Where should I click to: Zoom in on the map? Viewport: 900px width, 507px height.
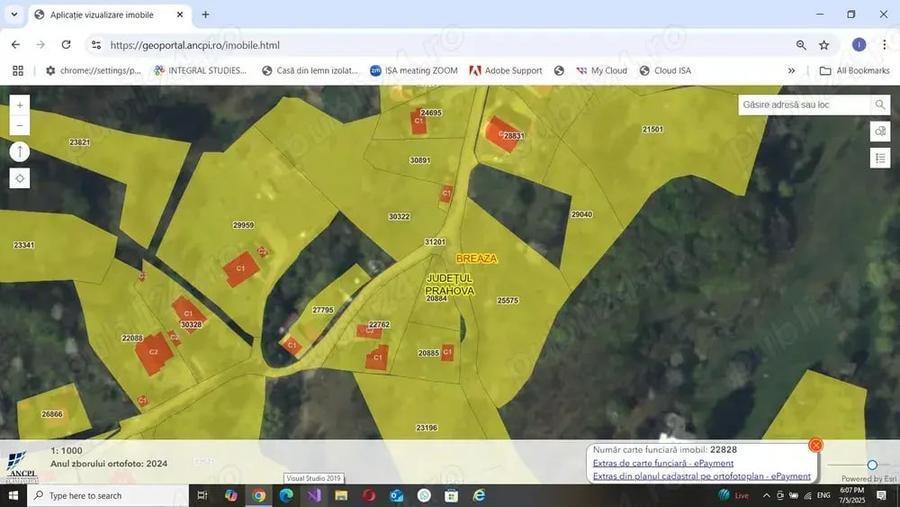[x=20, y=105]
